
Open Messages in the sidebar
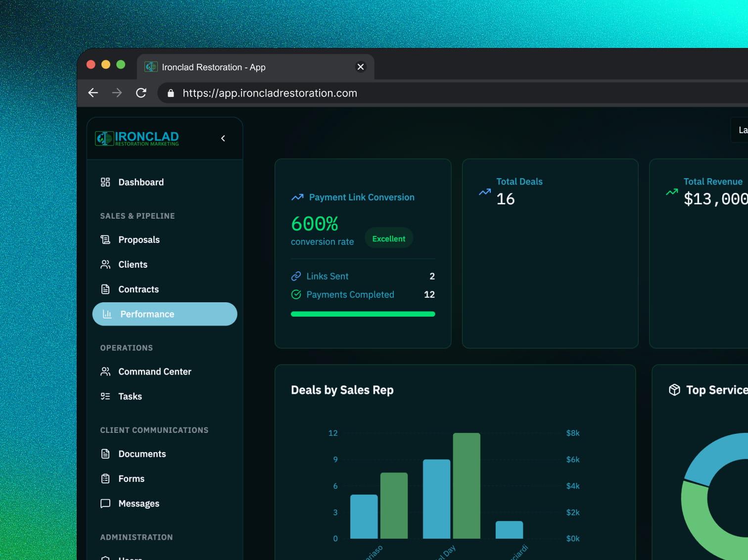pos(165,504)
